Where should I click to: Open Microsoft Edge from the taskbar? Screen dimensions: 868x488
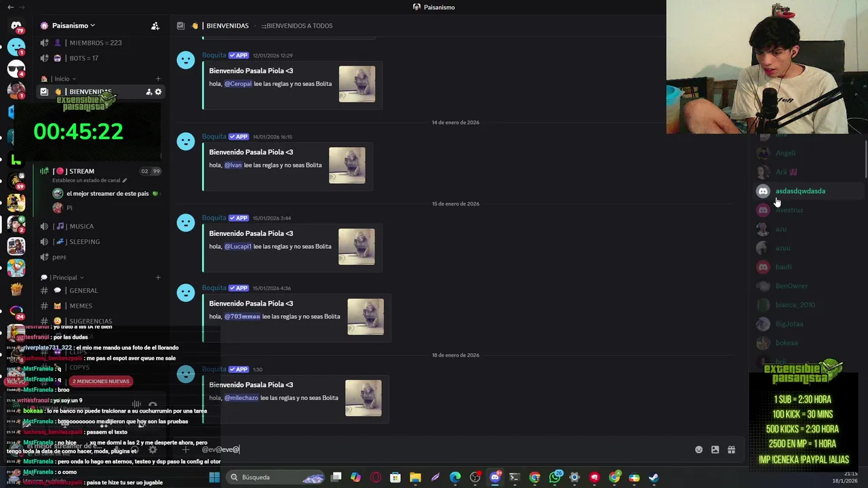pyautogui.click(x=455, y=477)
